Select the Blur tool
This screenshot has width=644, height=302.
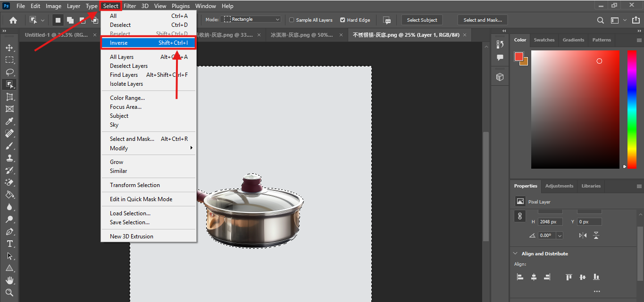tap(9, 207)
